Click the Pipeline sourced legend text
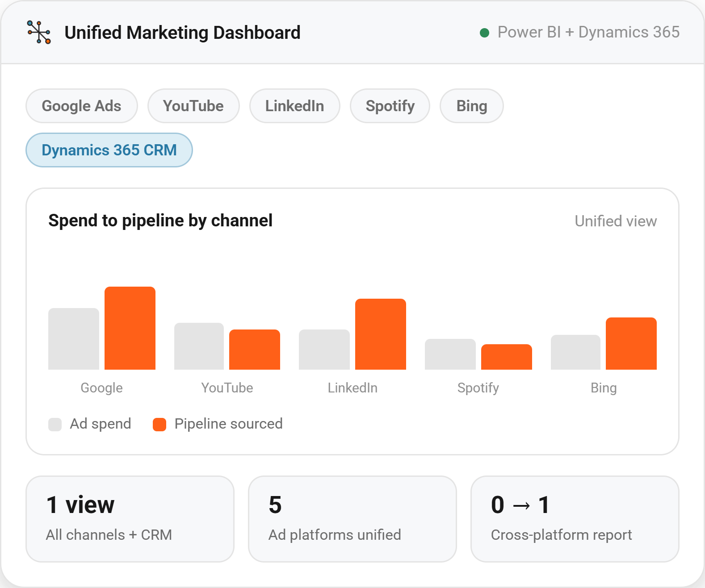The width and height of the screenshot is (705, 588). tap(229, 424)
